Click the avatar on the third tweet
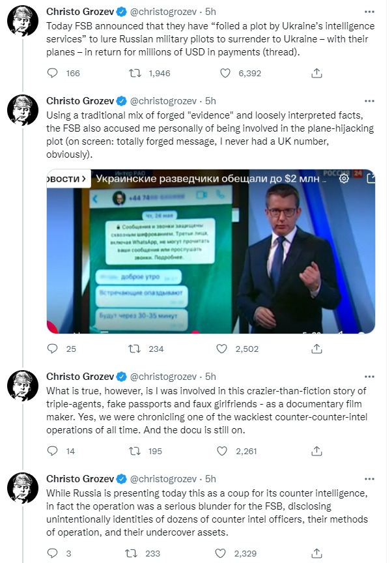The width and height of the screenshot is (392, 563). 23,388
